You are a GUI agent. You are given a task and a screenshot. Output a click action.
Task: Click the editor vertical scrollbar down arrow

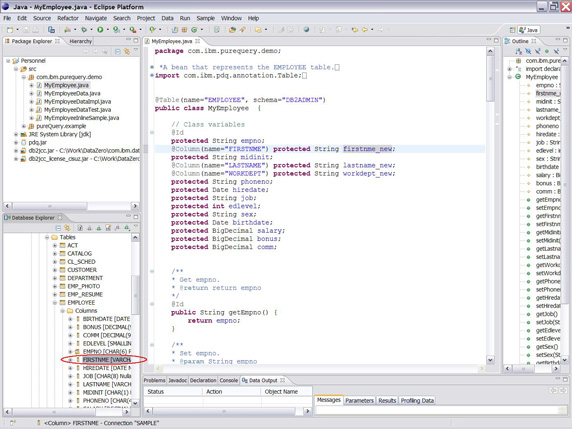[x=490, y=360]
